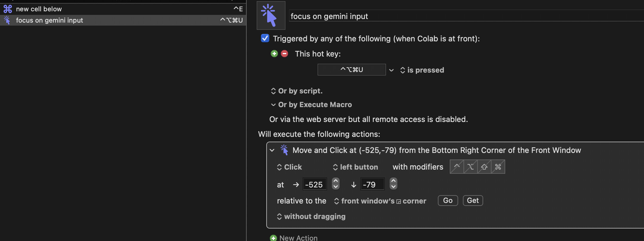Uncheck the Triggered by any of the following checkbox
The image size is (644, 241).
tap(265, 38)
